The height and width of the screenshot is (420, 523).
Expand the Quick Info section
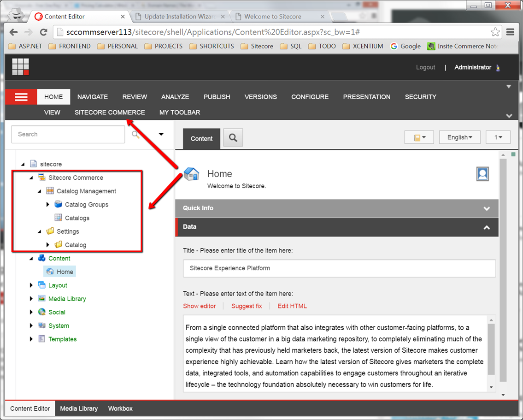487,208
